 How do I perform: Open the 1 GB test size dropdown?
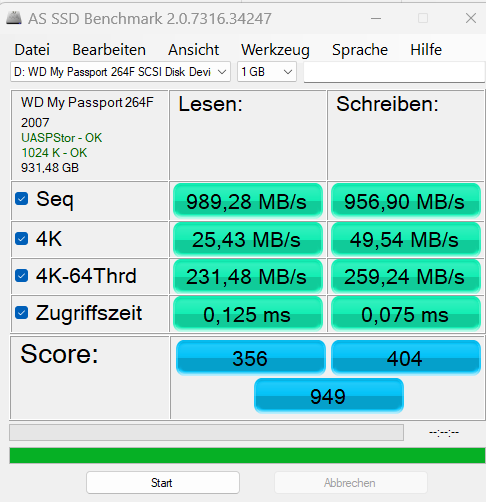coord(267,72)
